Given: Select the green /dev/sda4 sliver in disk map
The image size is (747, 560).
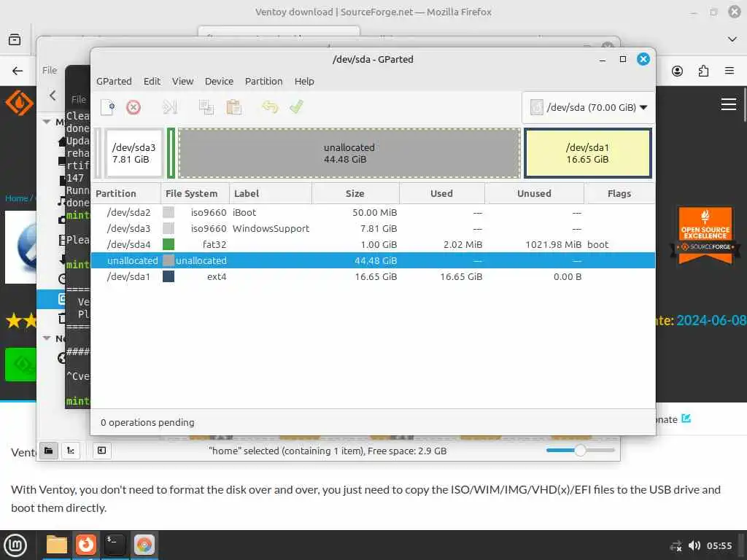Looking at the screenshot, I should [x=171, y=153].
